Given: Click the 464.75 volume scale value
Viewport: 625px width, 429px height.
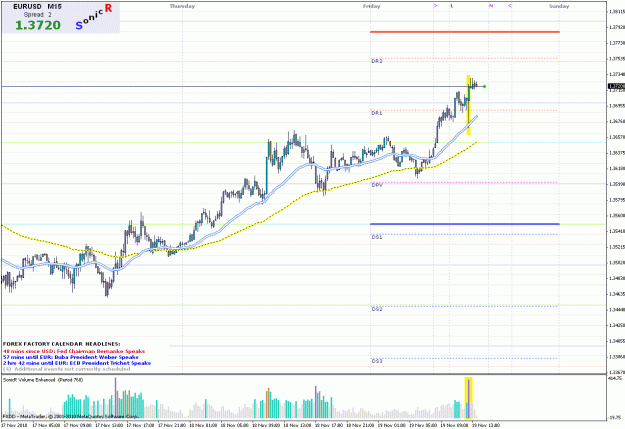Looking at the screenshot, I should (x=616, y=379).
